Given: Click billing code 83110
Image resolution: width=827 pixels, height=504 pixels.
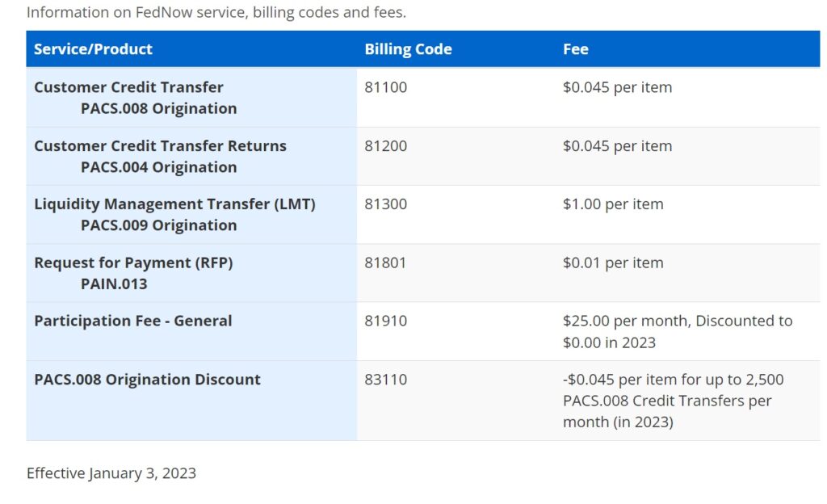Looking at the screenshot, I should [x=386, y=380].
